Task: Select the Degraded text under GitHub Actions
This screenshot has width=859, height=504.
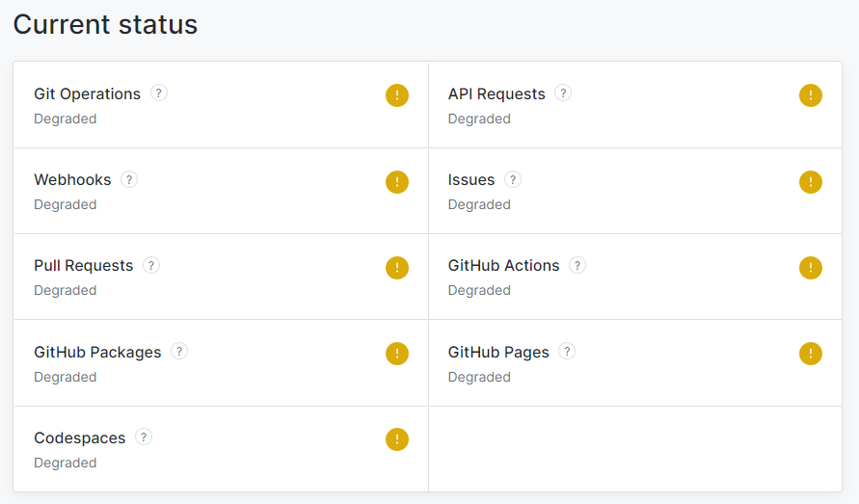Action: click(479, 290)
